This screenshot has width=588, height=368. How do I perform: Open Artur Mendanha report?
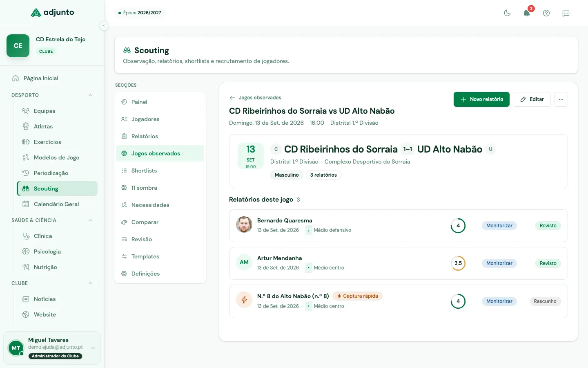pos(399,263)
